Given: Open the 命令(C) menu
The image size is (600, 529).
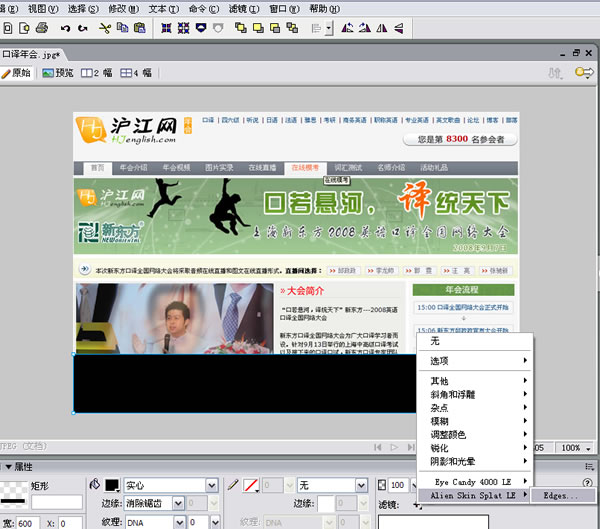Looking at the screenshot, I should tap(204, 8).
